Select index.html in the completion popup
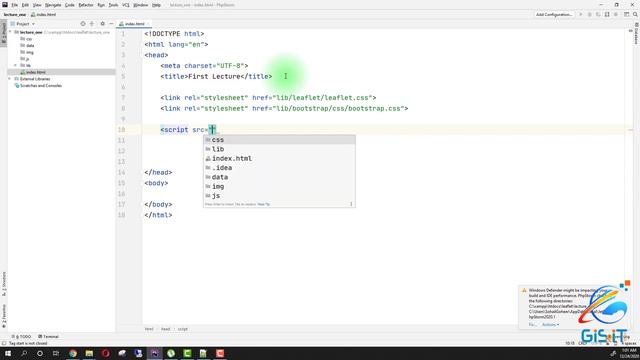The height and width of the screenshot is (360, 640). click(x=279, y=159)
